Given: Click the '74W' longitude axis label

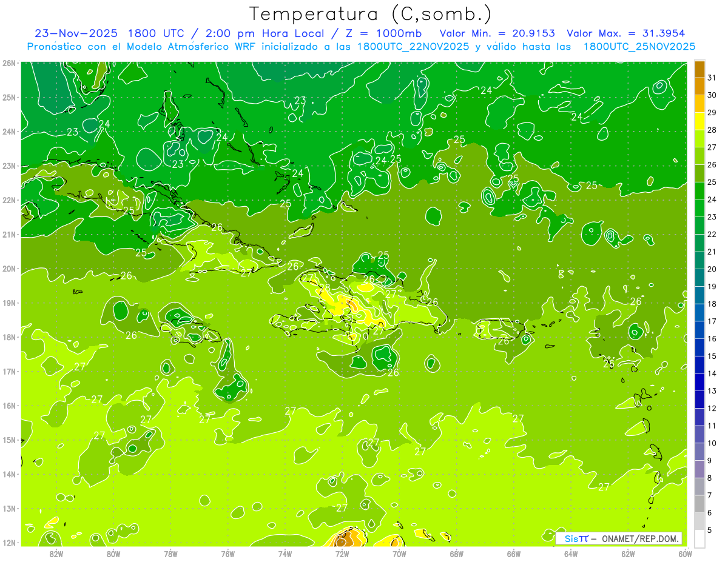Looking at the screenshot, I should pos(285,554).
